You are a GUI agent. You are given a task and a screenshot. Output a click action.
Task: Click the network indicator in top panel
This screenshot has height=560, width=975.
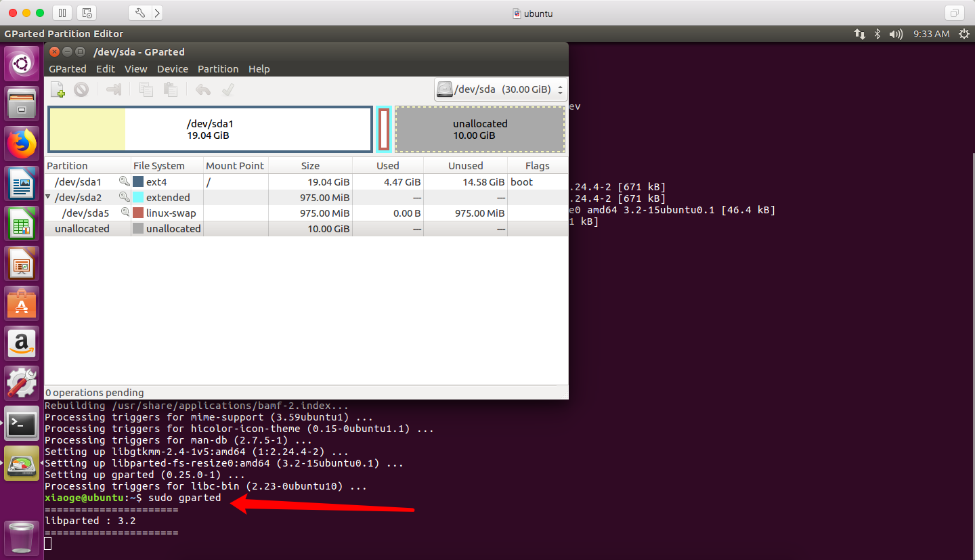pos(859,34)
